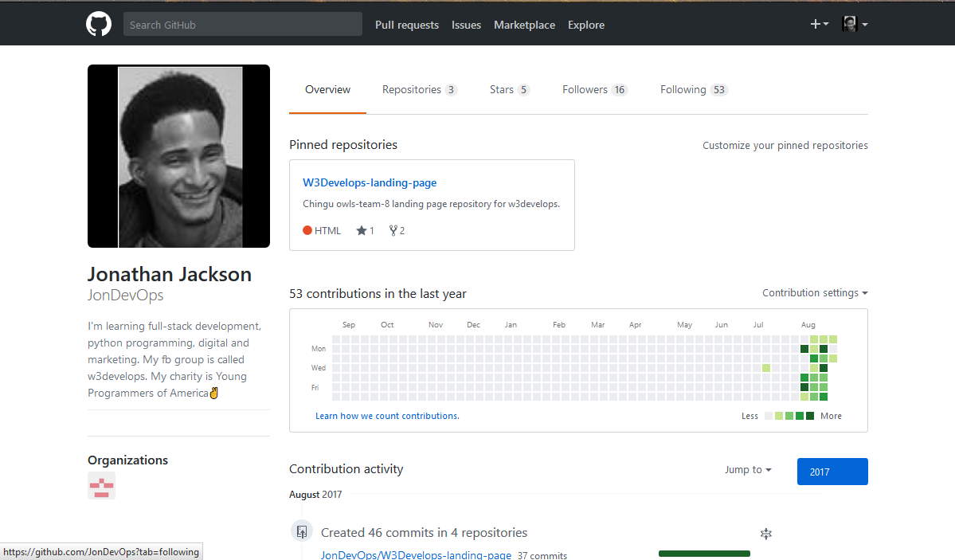This screenshot has width=955, height=560.
Task: Click the Chingu owls-team-8 repository description
Action: pos(431,204)
